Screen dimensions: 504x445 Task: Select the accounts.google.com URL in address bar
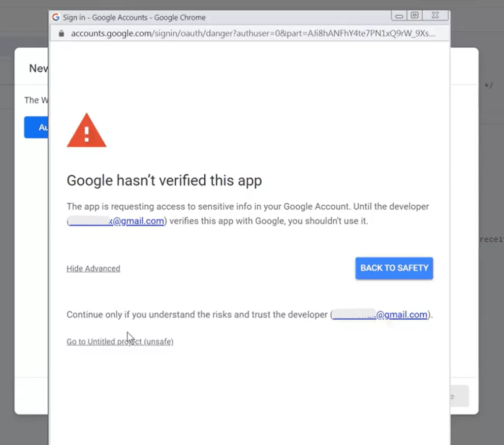click(253, 33)
